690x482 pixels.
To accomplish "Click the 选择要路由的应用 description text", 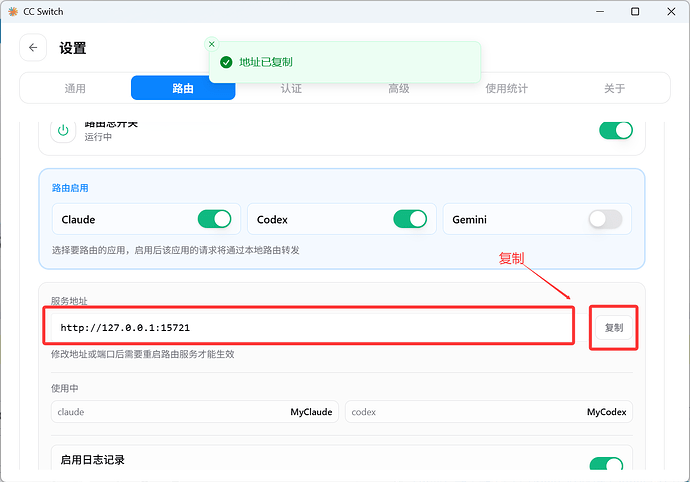I will pyautogui.click(x=176, y=250).
